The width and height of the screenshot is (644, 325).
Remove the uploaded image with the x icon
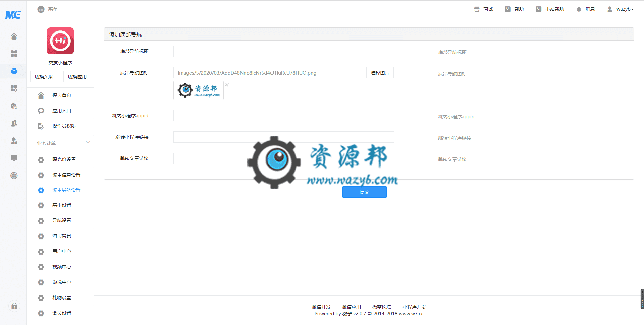pyautogui.click(x=227, y=85)
